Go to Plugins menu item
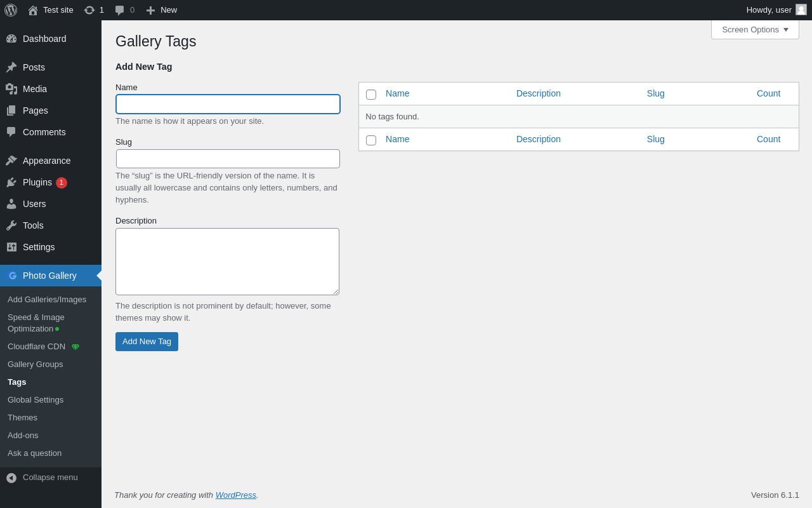The width and height of the screenshot is (812, 508). [x=51, y=182]
